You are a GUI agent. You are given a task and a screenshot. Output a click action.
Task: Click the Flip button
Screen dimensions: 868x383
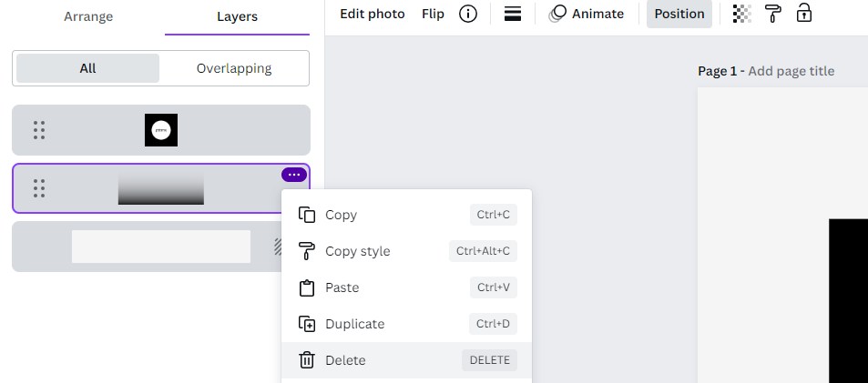(433, 14)
